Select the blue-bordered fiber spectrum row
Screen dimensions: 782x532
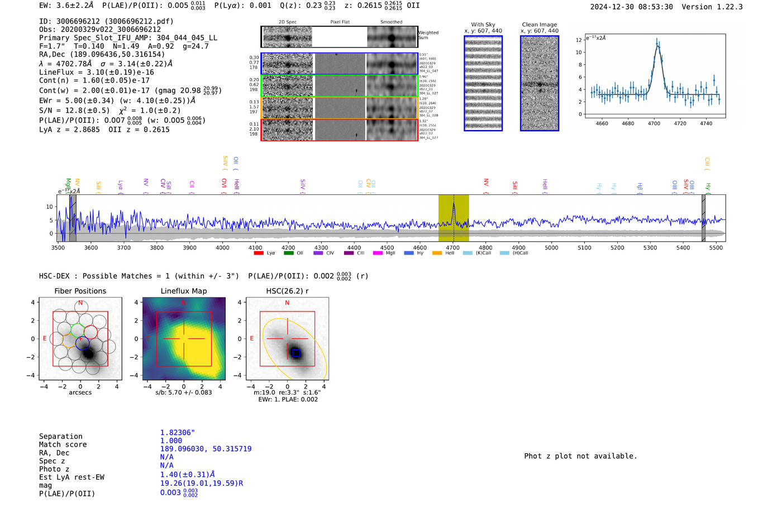click(x=340, y=64)
